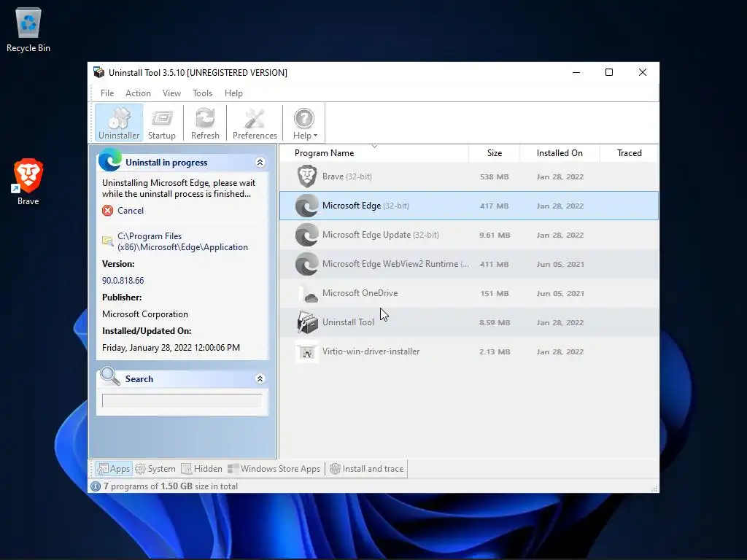The width and height of the screenshot is (747, 560).
Task: Minimize the Uninstall Tool window
Action: (x=576, y=72)
